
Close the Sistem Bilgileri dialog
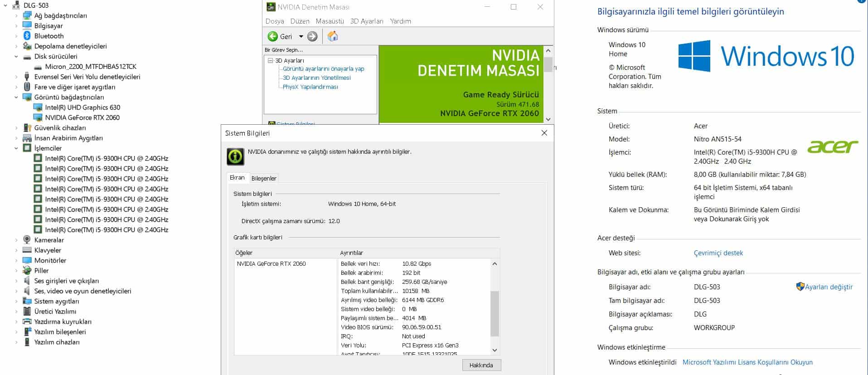544,133
